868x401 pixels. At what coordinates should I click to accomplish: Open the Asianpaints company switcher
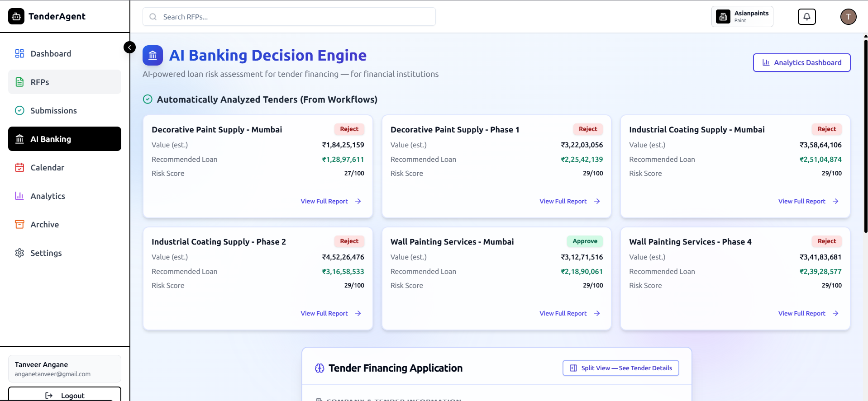[742, 17]
